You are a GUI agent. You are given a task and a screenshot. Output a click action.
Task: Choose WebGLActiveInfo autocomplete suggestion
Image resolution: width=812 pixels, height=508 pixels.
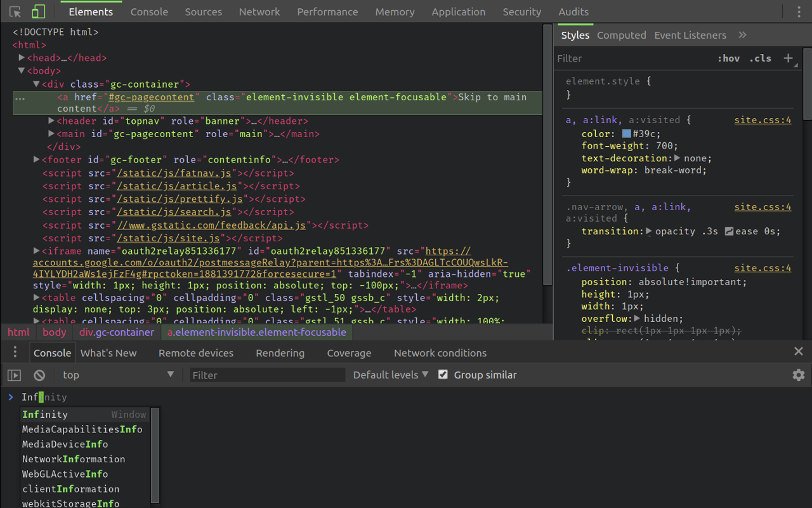(84, 474)
